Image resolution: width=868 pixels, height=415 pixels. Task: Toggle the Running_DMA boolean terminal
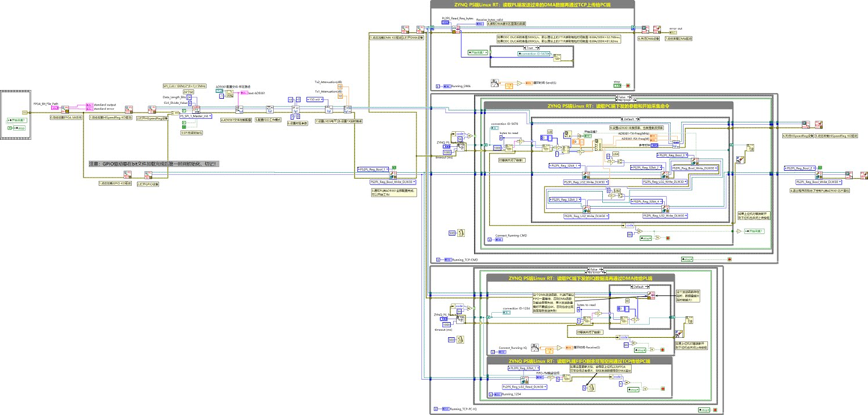(447, 86)
